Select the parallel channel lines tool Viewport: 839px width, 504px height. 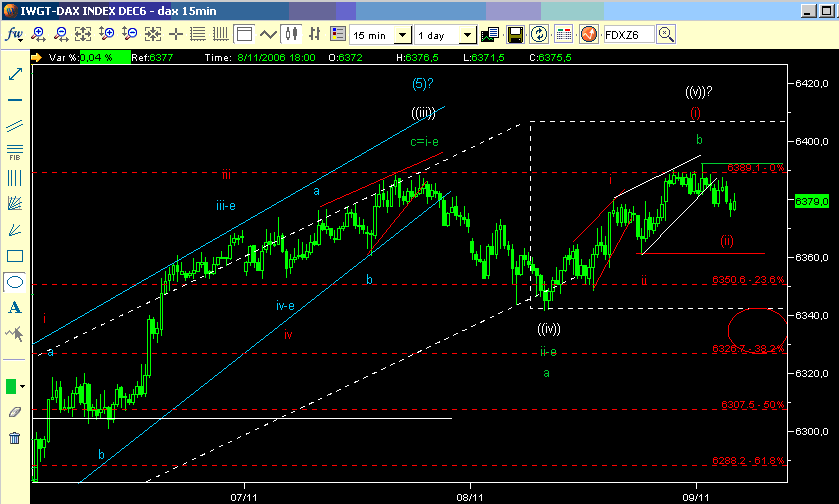click(15, 126)
